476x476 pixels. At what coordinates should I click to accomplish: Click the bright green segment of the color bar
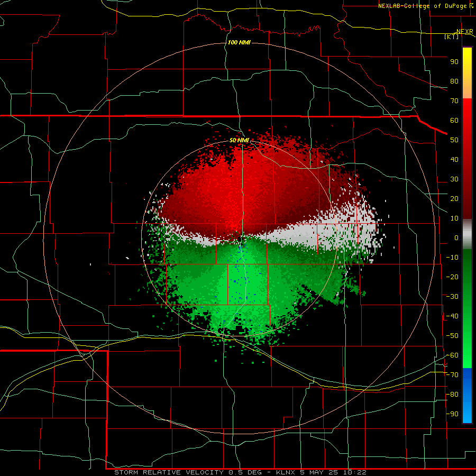(x=467, y=349)
